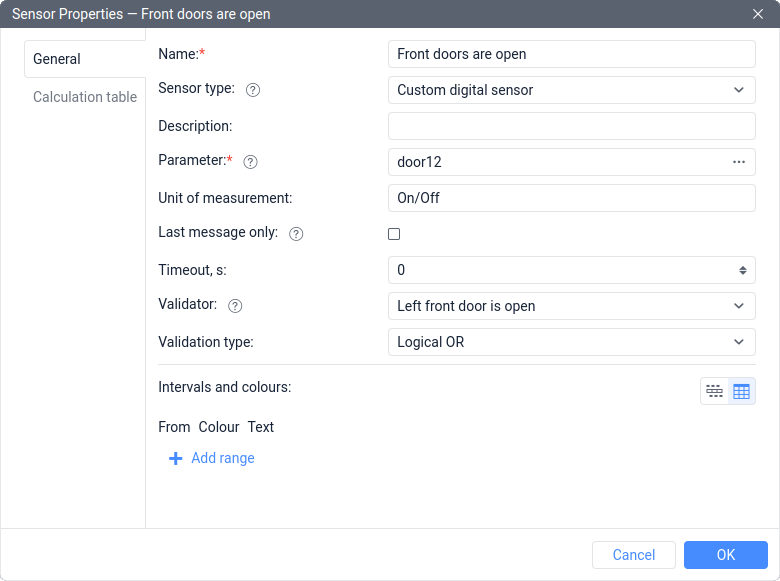780x581 pixels.
Task: Switch intervals to scale view icon
Action: [x=714, y=391]
